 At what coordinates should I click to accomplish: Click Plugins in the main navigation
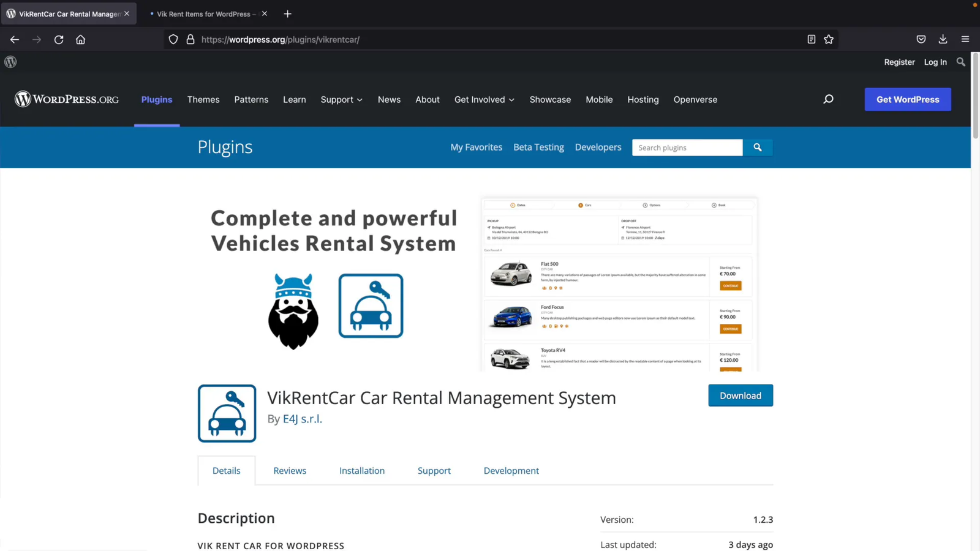click(x=157, y=99)
